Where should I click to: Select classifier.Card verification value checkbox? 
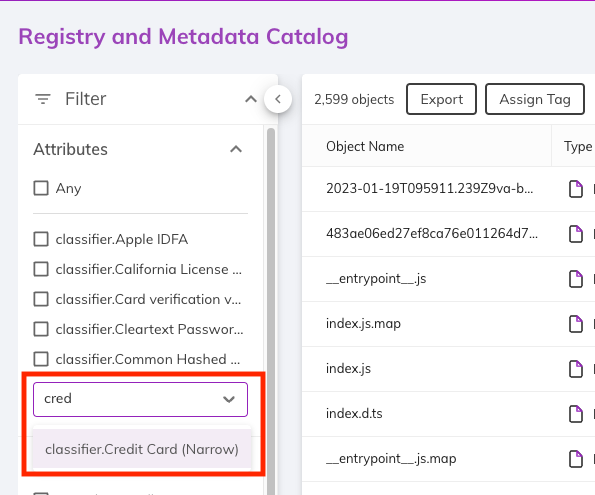(41, 299)
